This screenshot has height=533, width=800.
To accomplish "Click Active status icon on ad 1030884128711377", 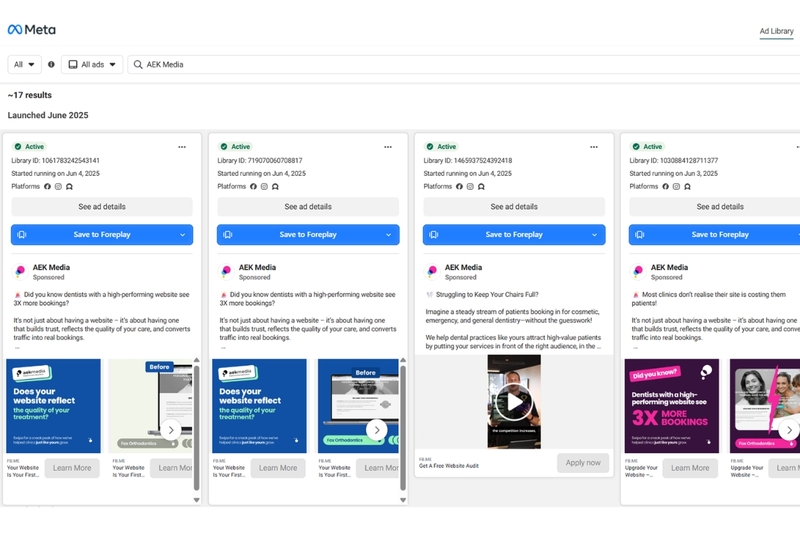I will [636, 146].
